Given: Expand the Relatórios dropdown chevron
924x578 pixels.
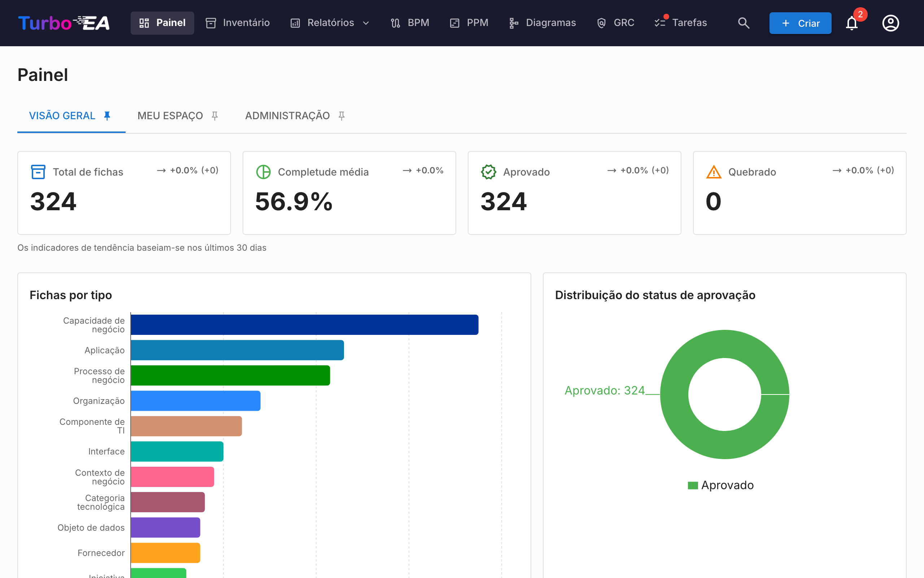Looking at the screenshot, I should coord(366,23).
